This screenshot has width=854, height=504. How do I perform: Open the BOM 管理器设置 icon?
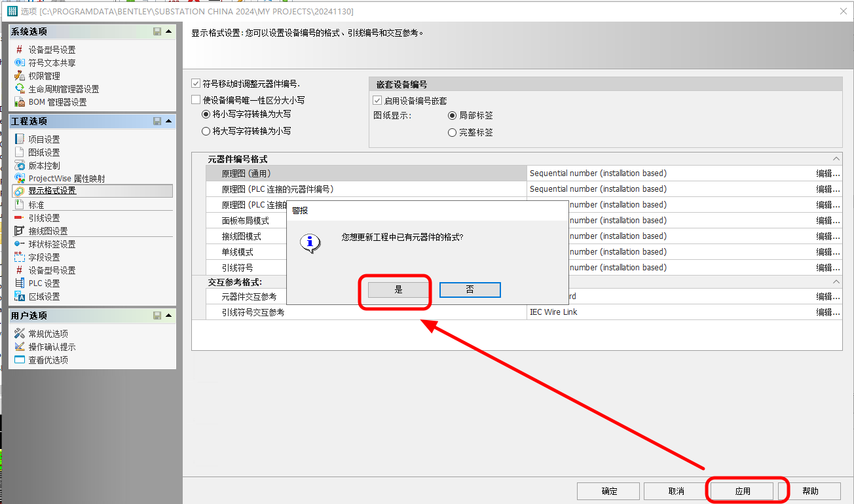[20, 102]
